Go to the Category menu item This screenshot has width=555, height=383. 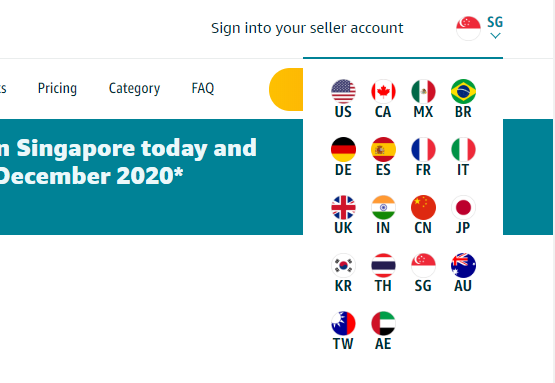pos(134,88)
